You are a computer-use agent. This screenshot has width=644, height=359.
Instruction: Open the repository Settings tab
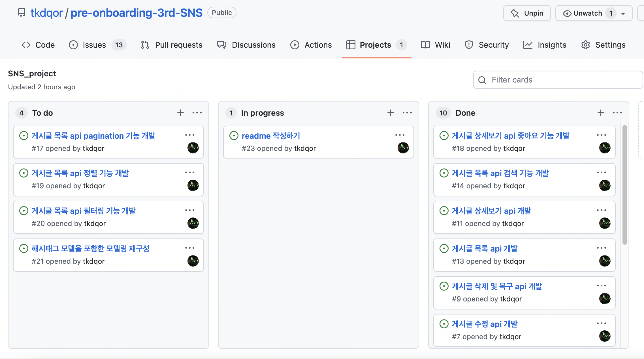tap(603, 45)
